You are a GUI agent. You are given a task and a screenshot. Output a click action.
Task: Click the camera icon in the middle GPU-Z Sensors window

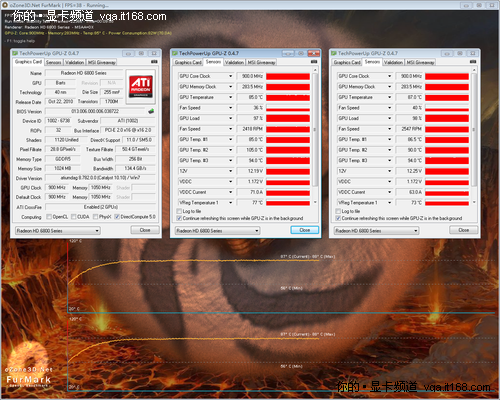(314, 62)
